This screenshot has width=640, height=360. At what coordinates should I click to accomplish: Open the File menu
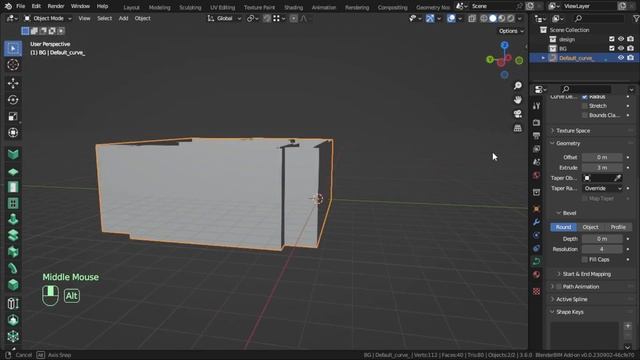20,6
